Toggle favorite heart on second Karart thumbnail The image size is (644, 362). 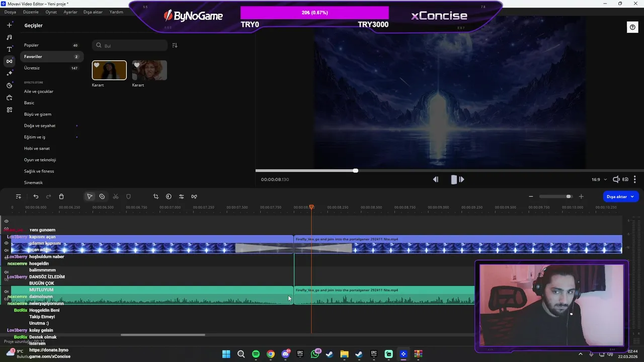[136, 65]
